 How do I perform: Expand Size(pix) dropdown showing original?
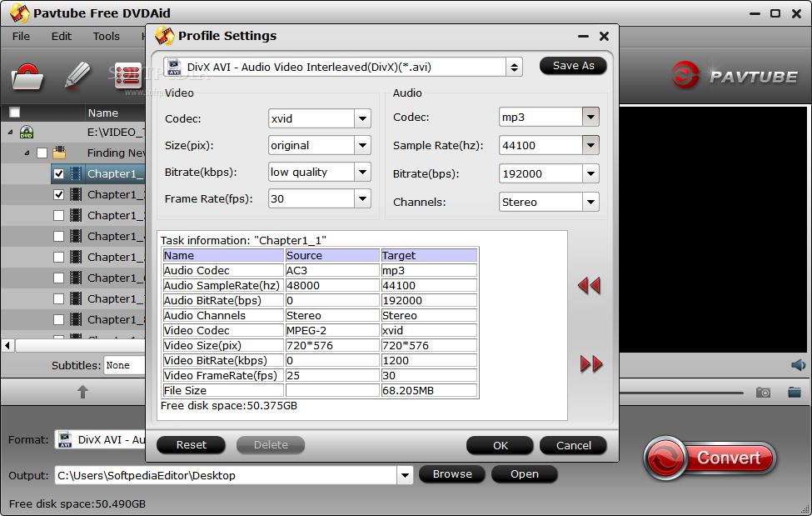point(362,145)
